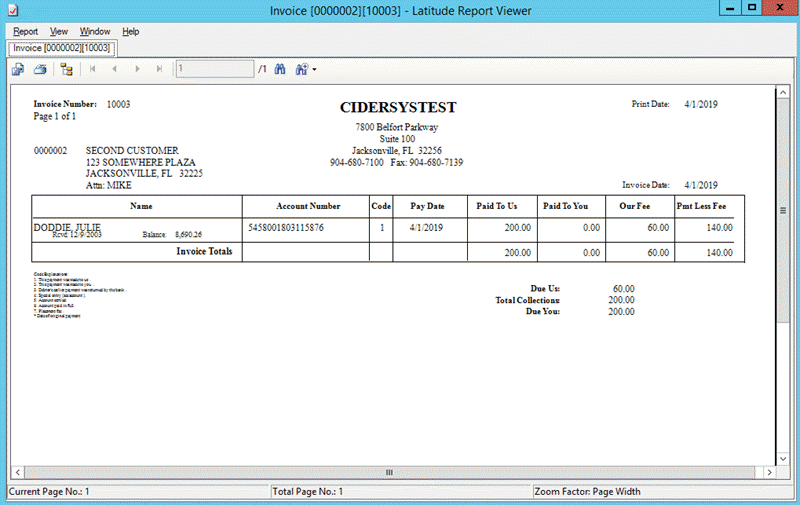Viewport: 800px width, 505px height.
Task: Click the horizontal scrollbar left arrow
Action: [x=16, y=472]
